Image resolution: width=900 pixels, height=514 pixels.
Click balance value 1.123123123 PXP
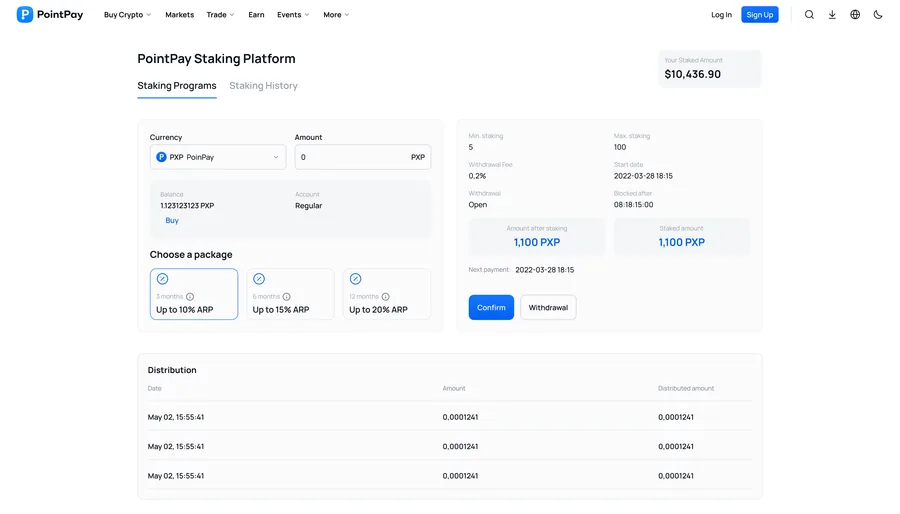187,206
